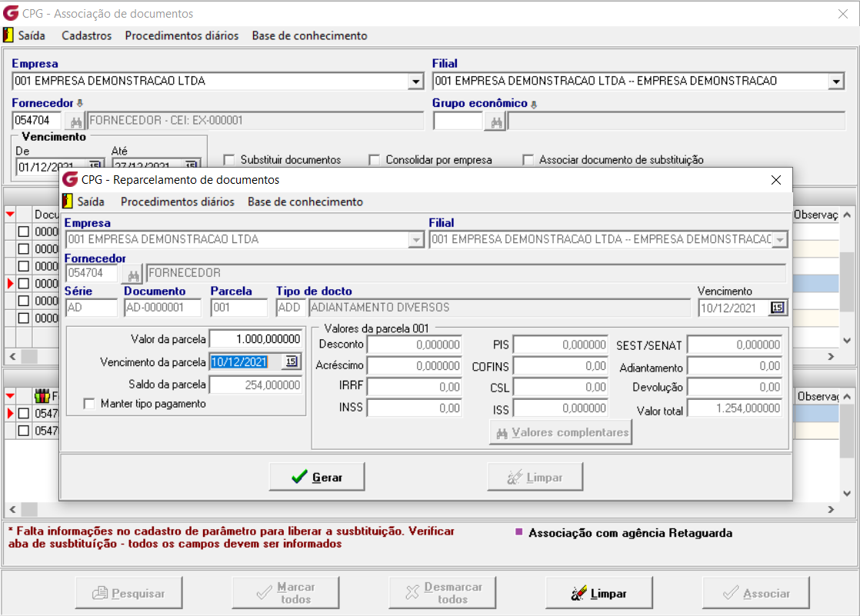Open Base de conhecimento menu in Associação window
Image resolution: width=860 pixels, height=616 pixels.
(309, 35)
